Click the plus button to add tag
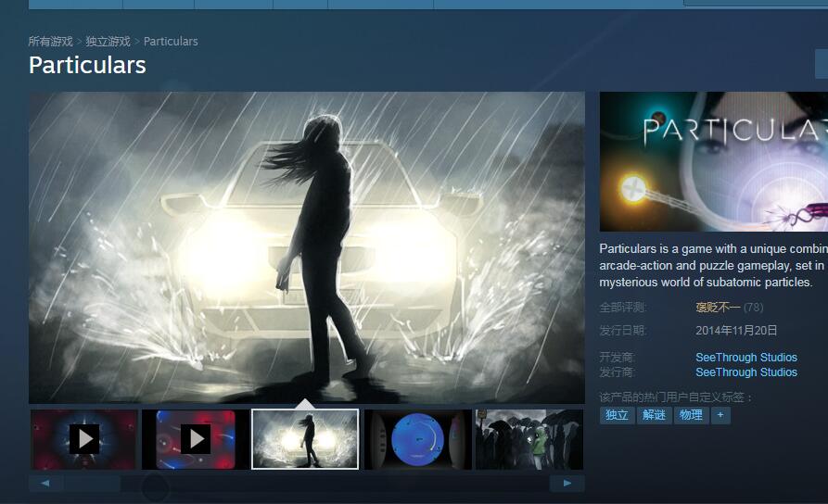828x504 pixels. pyautogui.click(x=720, y=415)
